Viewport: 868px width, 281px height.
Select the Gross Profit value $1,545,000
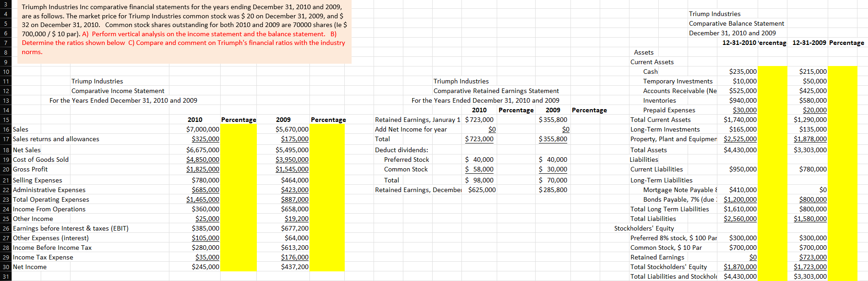pos(292,169)
